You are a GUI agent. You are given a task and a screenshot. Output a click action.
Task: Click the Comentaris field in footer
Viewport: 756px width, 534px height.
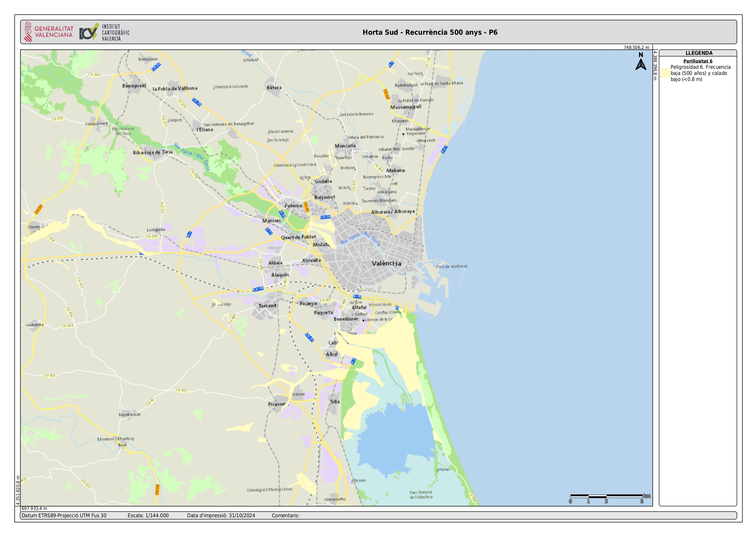click(285, 515)
